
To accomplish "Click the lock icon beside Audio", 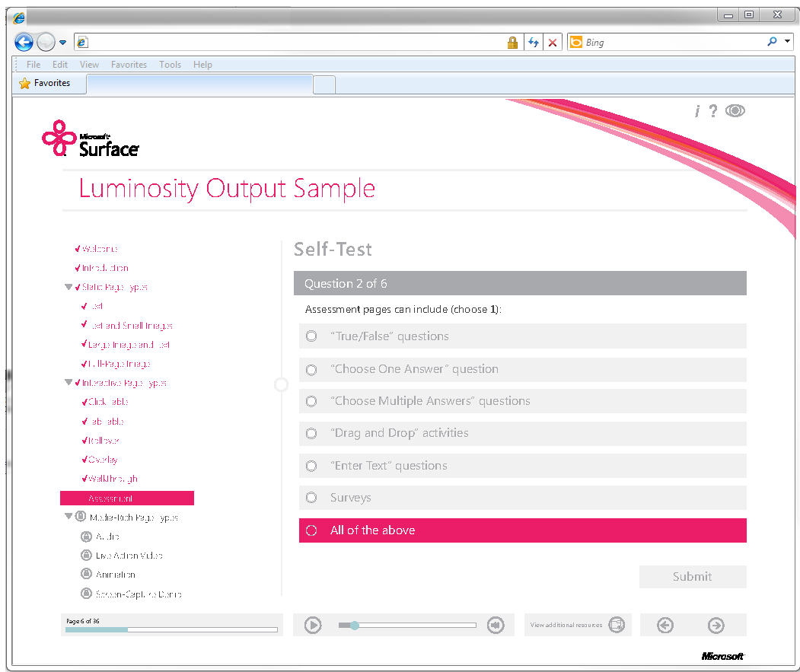I will click(x=86, y=537).
